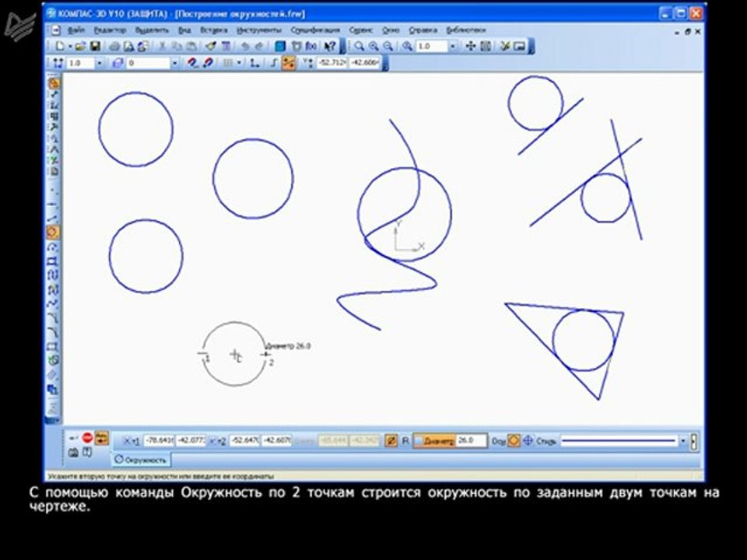The width and height of the screenshot is (747, 560).
Task: Toggle the highlighted orthogonal drawing button
Action: pyautogui.click(x=289, y=63)
